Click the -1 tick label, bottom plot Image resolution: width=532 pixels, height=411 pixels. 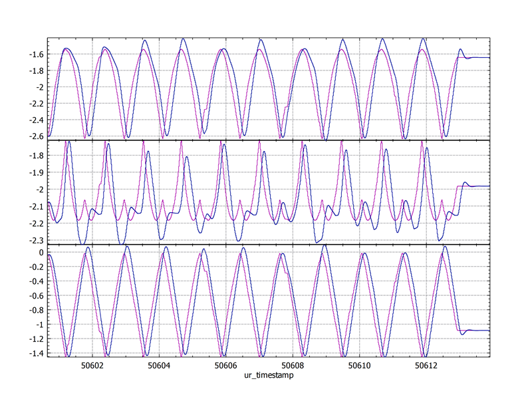41,325
